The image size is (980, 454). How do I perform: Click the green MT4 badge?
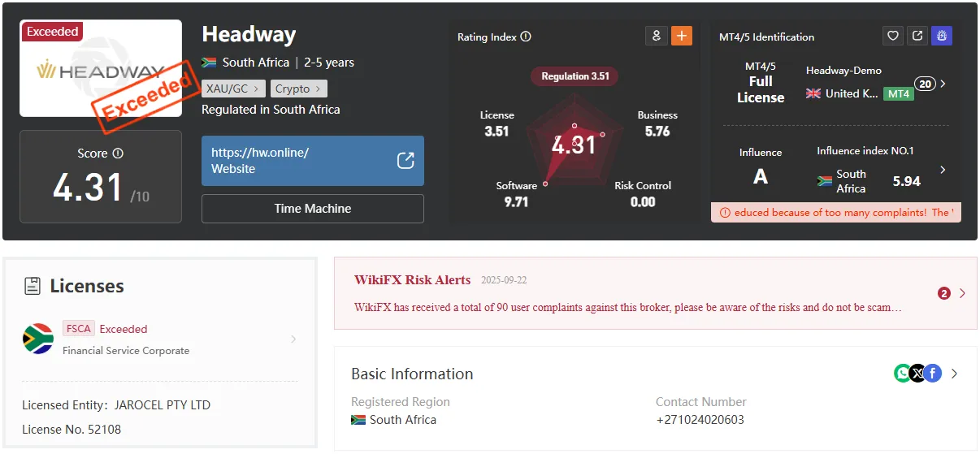898,94
